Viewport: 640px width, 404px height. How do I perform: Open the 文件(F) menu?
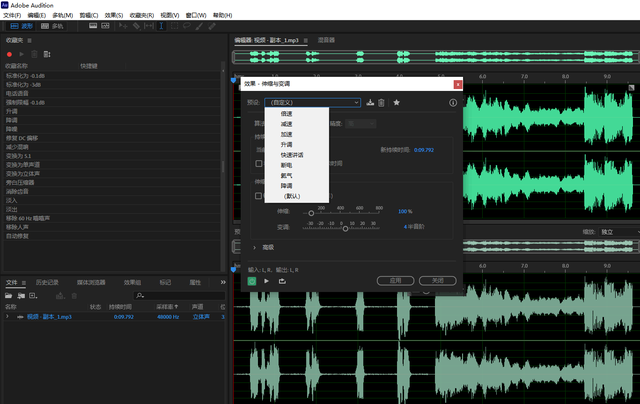click(x=12, y=16)
